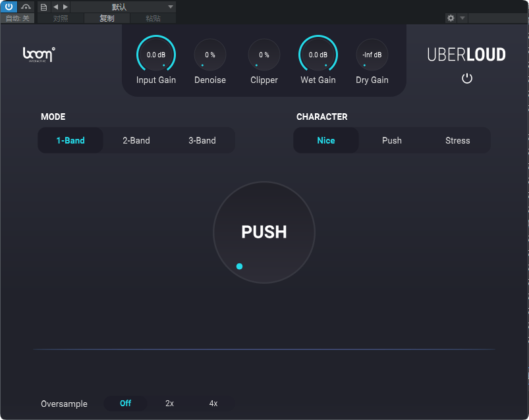Select 3-Band mode

point(202,140)
